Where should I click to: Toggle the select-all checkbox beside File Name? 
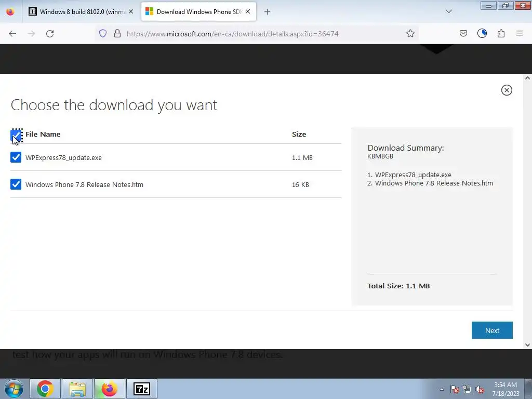pyautogui.click(x=16, y=135)
